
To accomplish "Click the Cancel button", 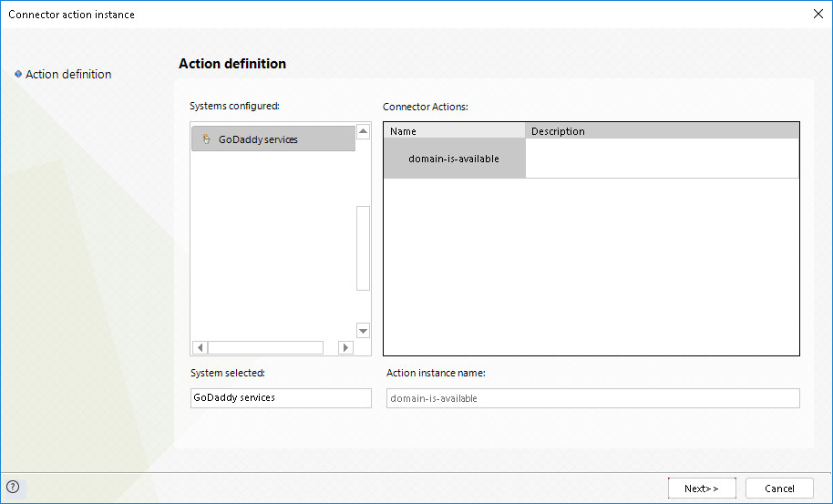I will click(779, 489).
